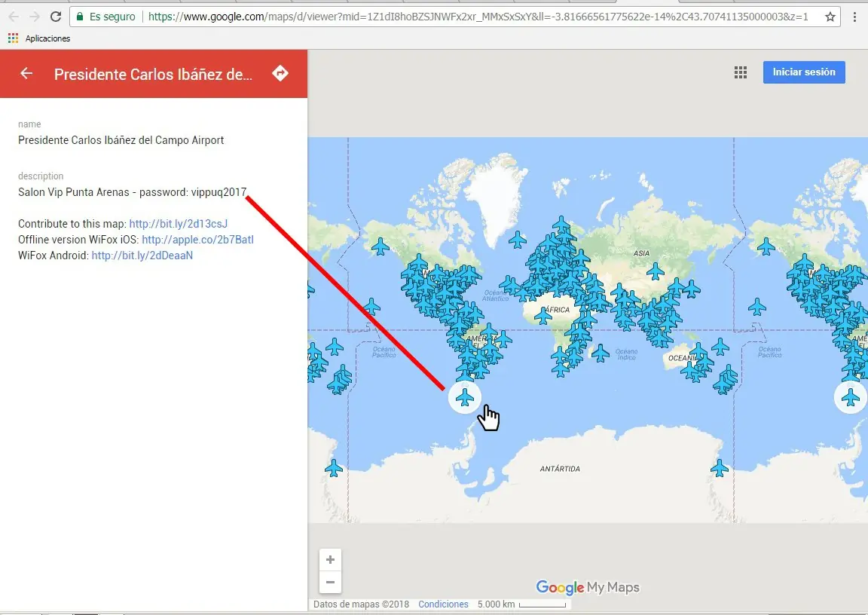Click the Google My Maps logo
The image size is (868, 615).
point(588,587)
